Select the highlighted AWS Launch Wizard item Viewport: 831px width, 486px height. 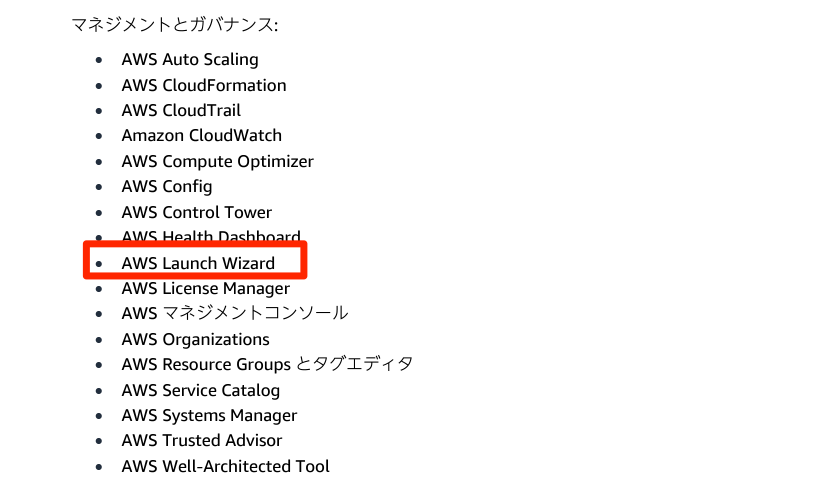point(198,263)
